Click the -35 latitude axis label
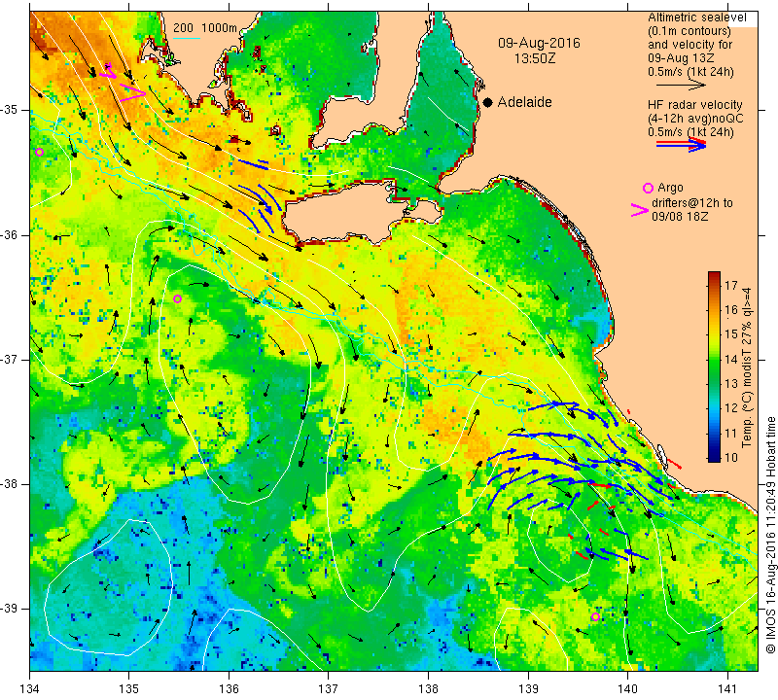778x700 pixels. click(x=11, y=110)
